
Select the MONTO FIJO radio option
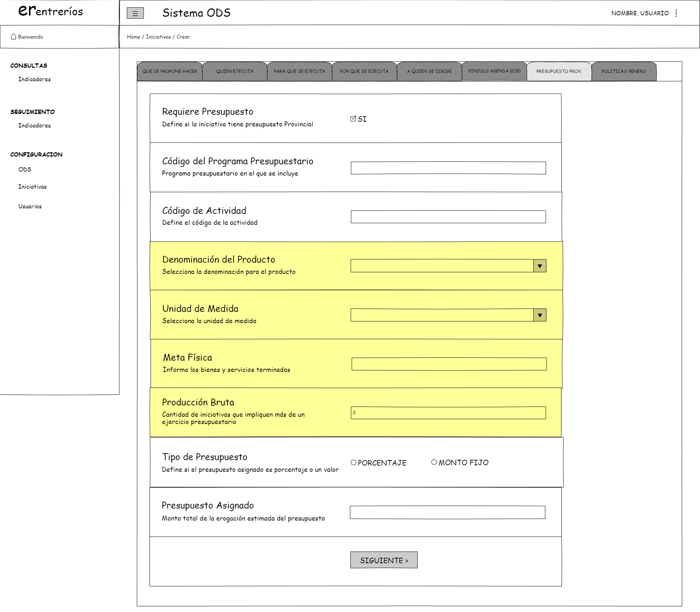click(434, 462)
